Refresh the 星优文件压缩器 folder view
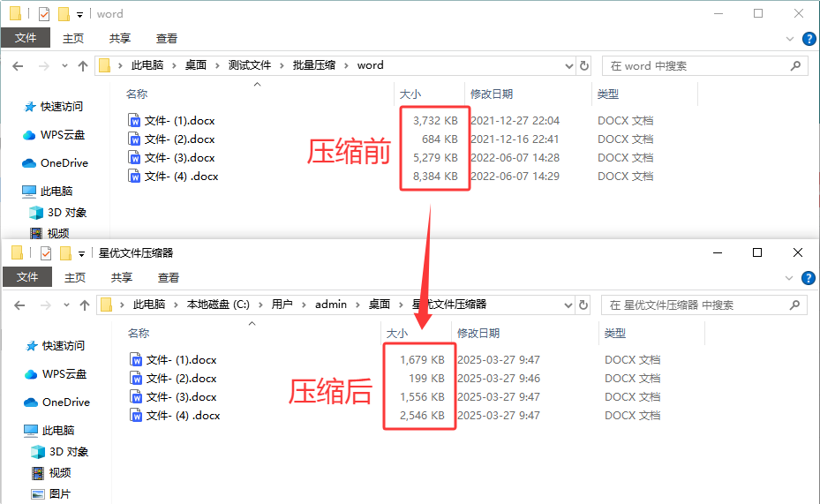 (583, 305)
